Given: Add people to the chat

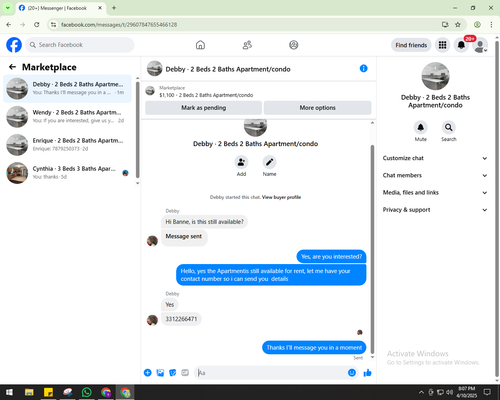Looking at the screenshot, I should click(x=241, y=162).
